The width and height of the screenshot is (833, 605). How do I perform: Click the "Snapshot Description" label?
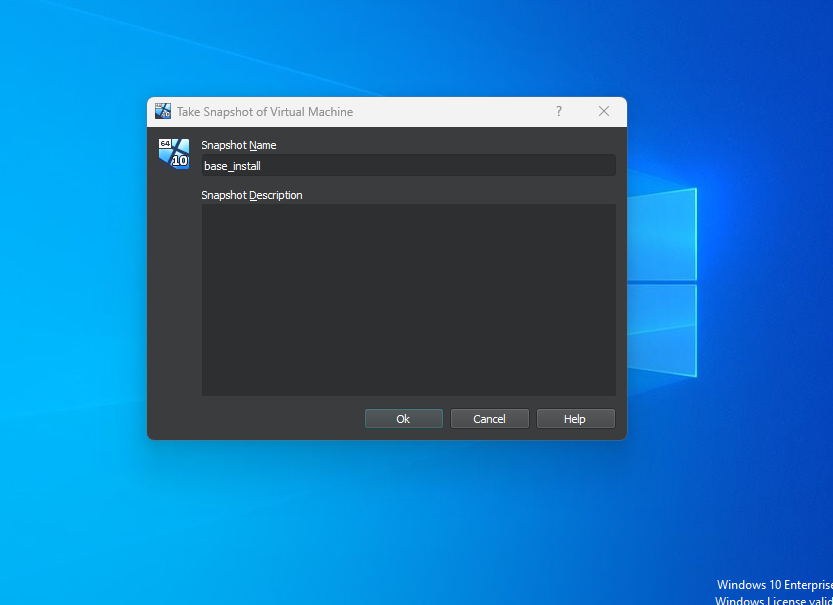click(252, 195)
